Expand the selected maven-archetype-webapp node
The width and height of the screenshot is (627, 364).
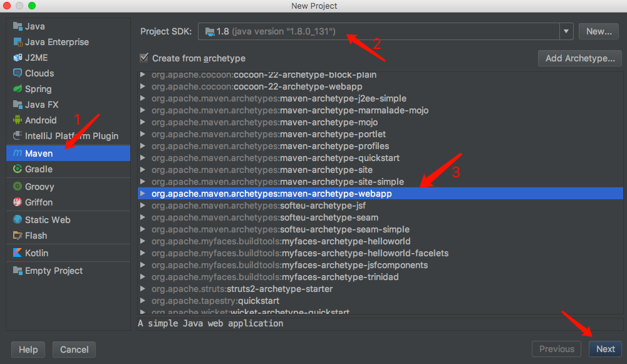pyautogui.click(x=142, y=194)
